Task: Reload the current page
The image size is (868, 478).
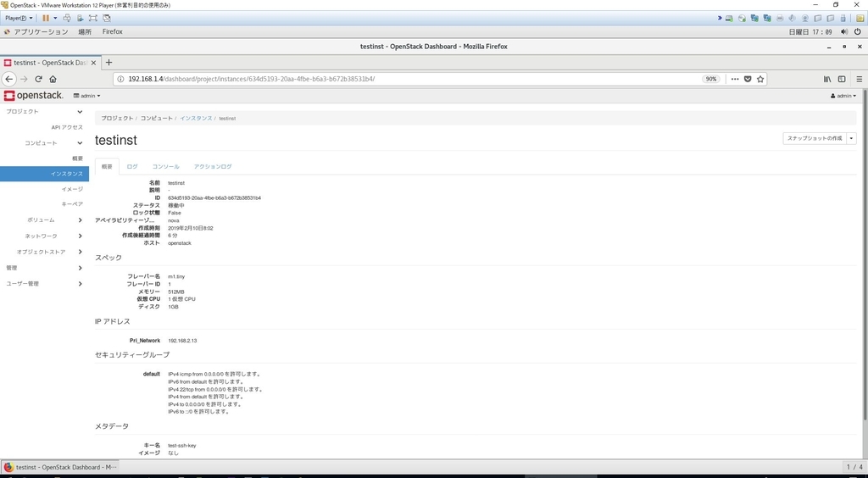Action: [39, 79]
